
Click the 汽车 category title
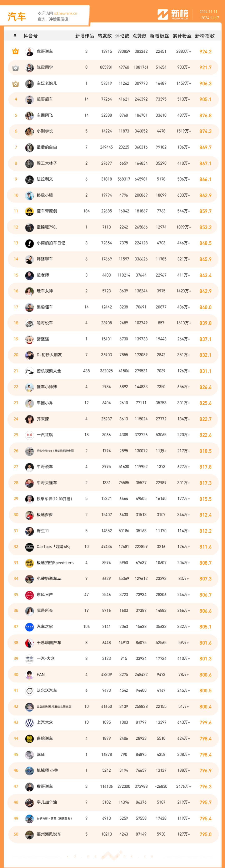tap(17, 16)
